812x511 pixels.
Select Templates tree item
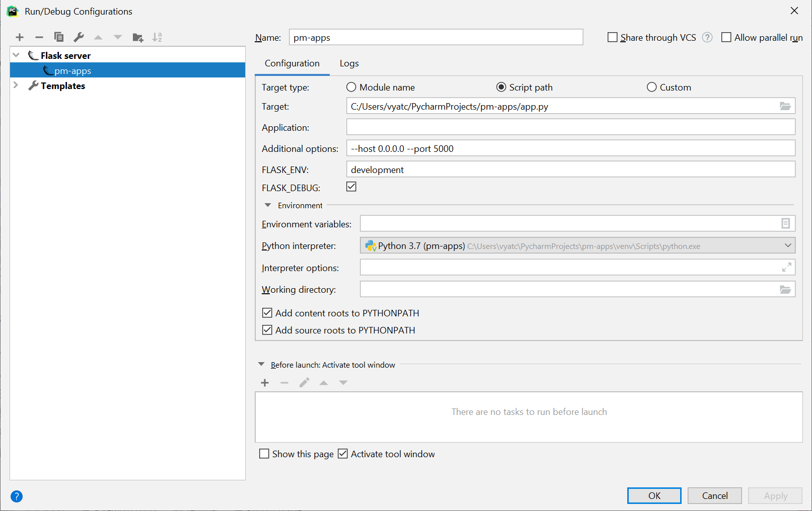tap(63, 86)
